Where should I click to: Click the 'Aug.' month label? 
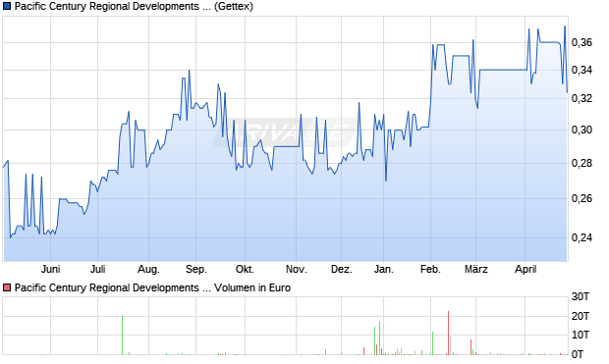148,269
